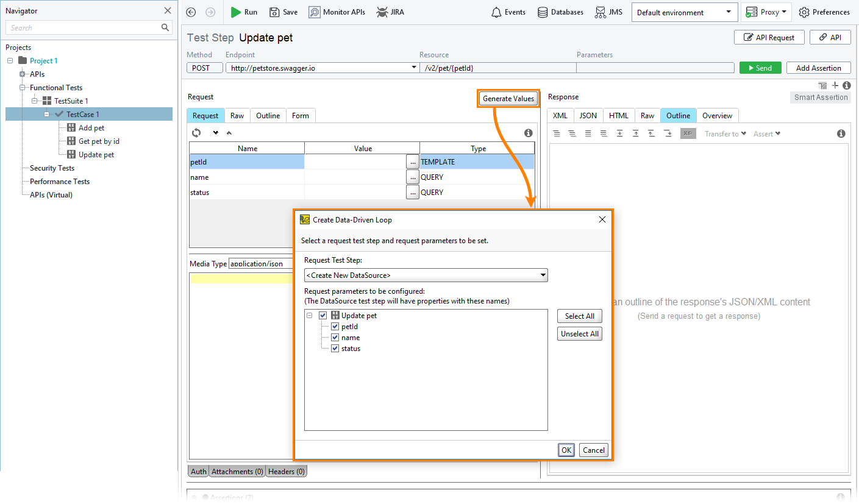This screenshot has width=859, height=504.
Task: Switch to the Overview response tab
Action: [718, 116]
